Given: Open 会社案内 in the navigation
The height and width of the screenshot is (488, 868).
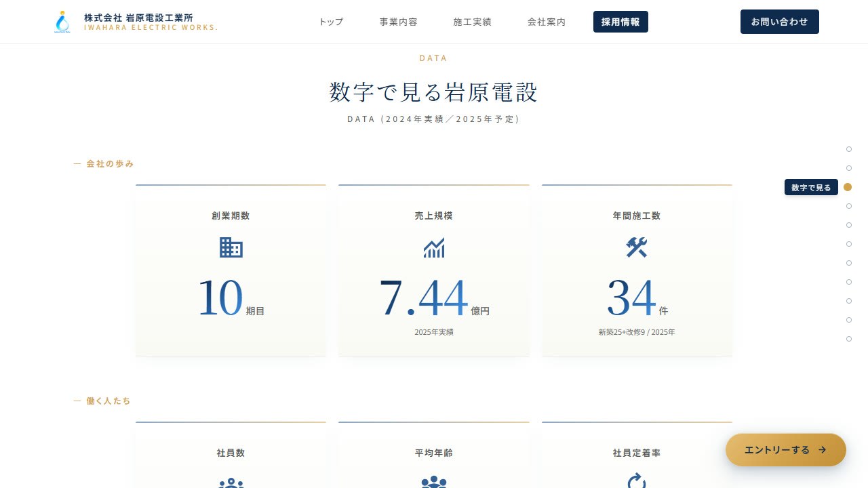Looking at the screenshot, I should 547,22.
